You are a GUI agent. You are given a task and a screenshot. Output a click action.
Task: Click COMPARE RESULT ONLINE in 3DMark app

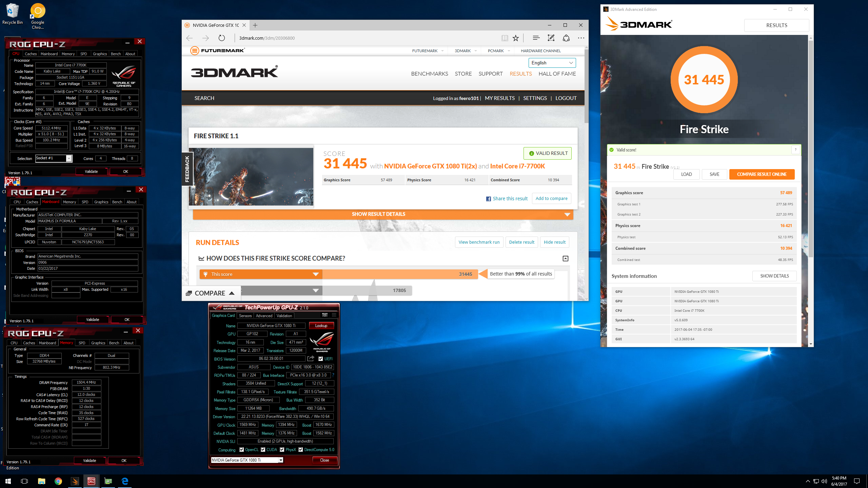[x=762, y=174]
